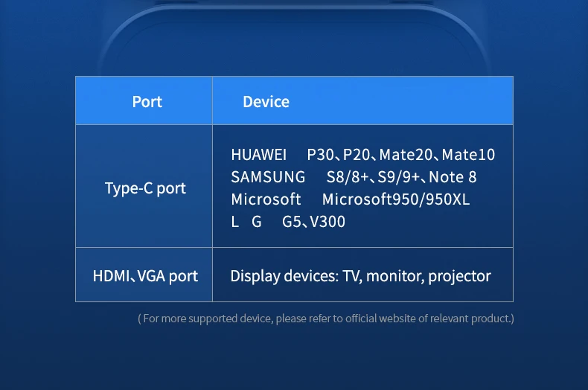This screenshot has height=390, width=588.
Task: Click the Microsoft950/950XL text
Action: (x=396, y=199)
